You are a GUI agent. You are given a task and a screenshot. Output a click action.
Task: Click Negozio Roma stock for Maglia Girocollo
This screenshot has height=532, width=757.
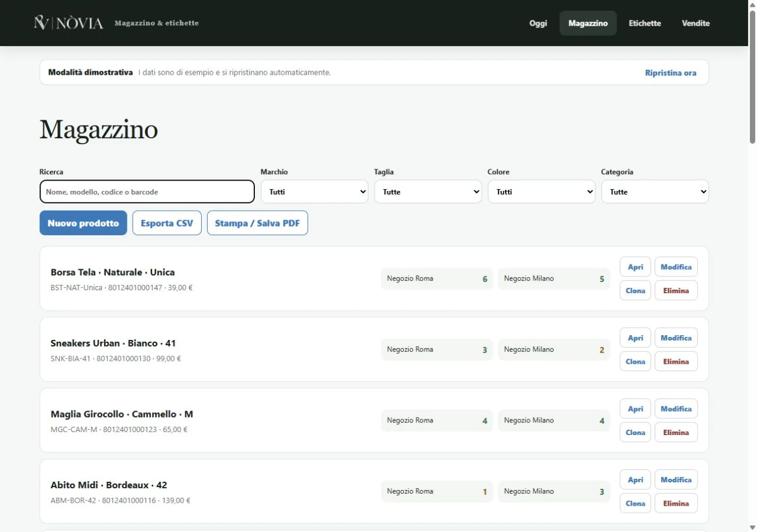[437, 421]
